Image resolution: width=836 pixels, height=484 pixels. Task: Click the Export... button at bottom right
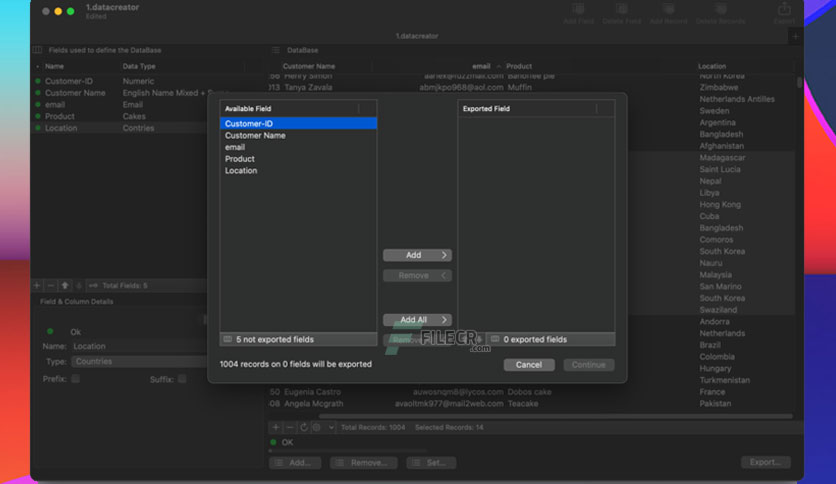click(766, 462)
